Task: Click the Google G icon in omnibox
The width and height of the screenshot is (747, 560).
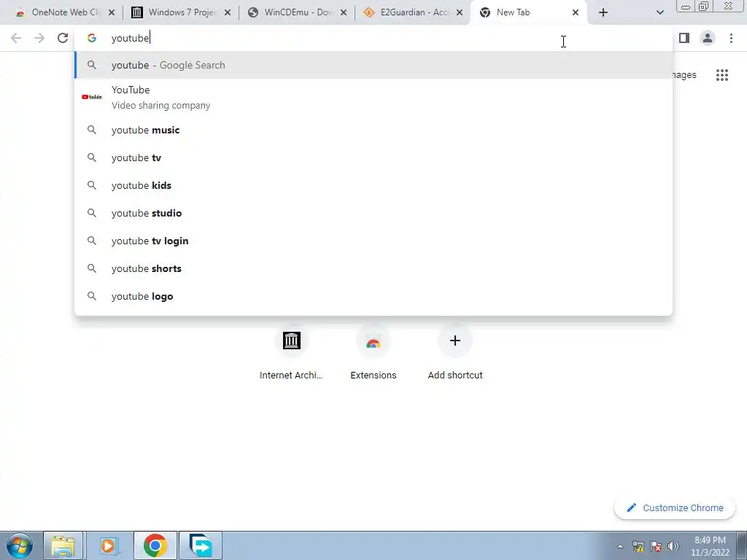Action: point(92,38)
